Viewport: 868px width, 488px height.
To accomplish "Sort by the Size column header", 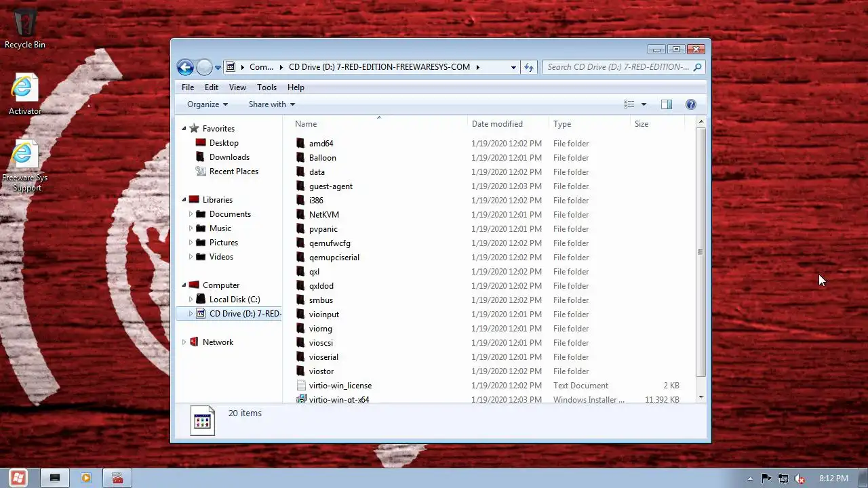I will (657, 124).
